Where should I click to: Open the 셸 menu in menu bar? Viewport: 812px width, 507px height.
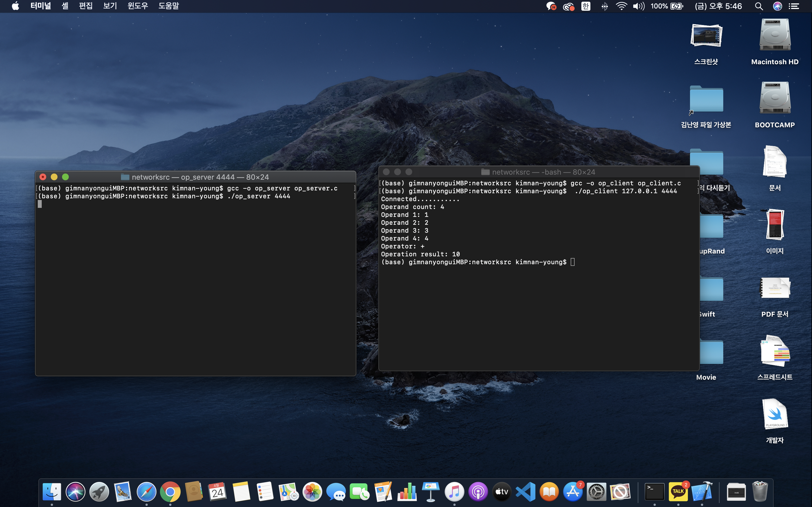65,6
